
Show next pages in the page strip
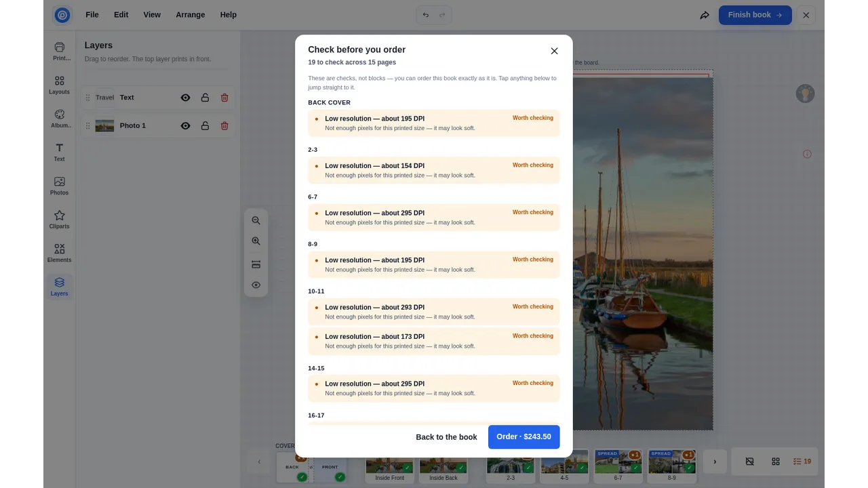pos(715,462)
